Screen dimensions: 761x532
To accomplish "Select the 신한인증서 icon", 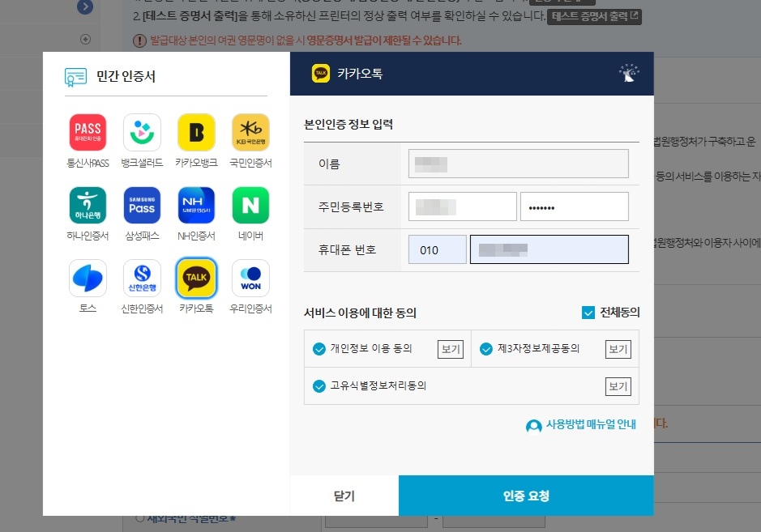I will 142,278.
